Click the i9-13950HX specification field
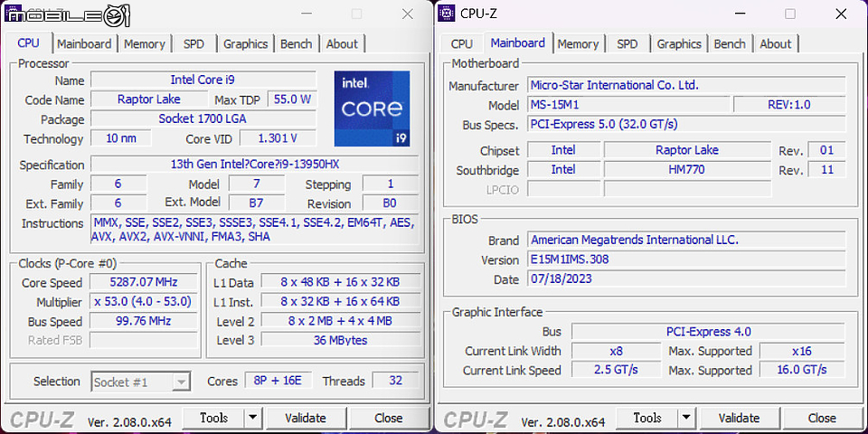 coord(255,165)
